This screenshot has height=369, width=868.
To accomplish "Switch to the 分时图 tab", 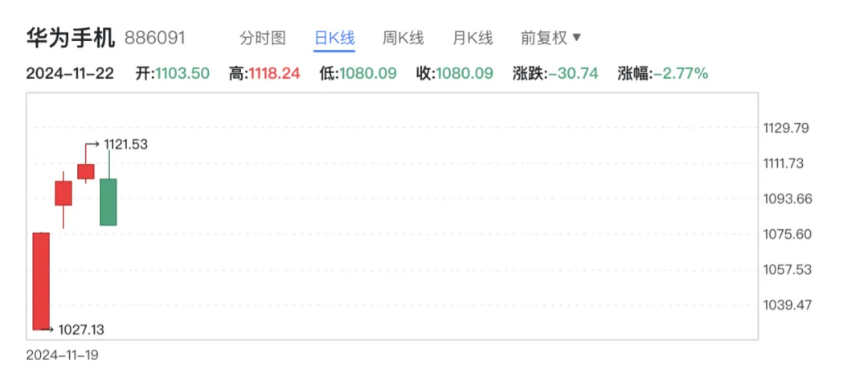I will click(262, 39).
